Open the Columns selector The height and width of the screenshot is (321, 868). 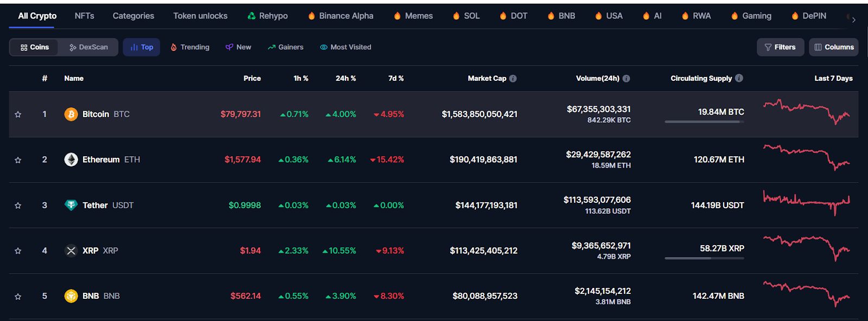pos(834,47)
